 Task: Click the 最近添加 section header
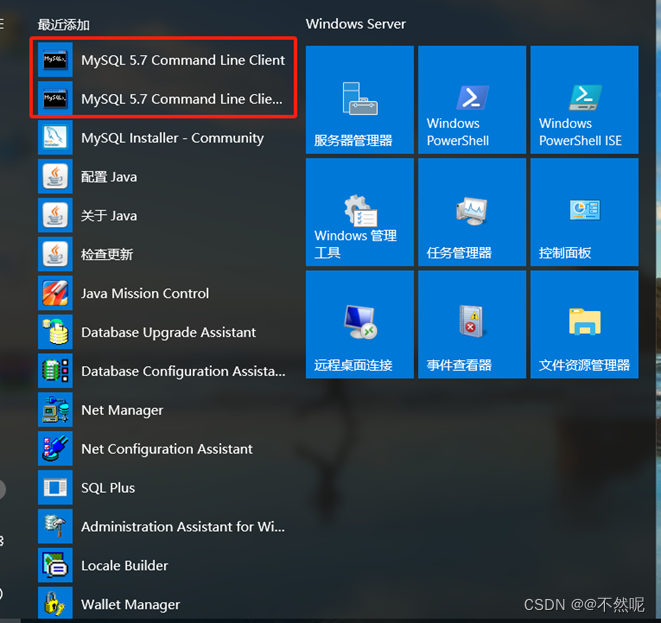(x=63, y=25)
